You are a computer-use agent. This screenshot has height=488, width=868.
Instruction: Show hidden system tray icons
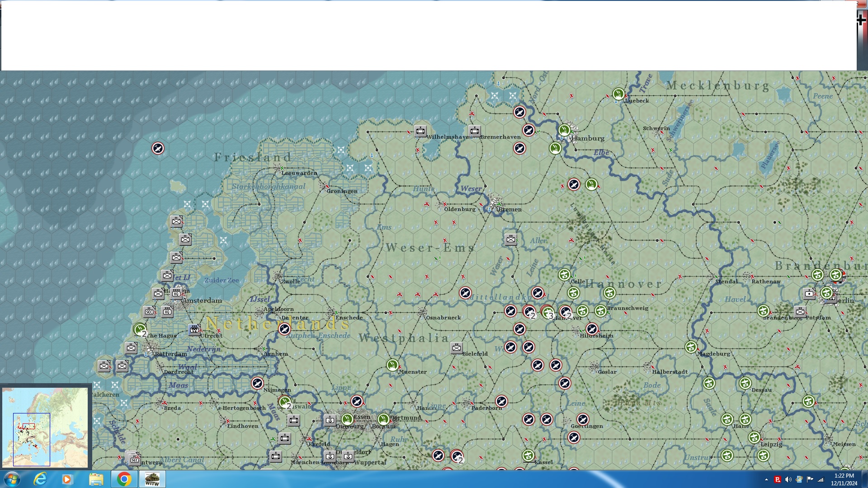pyautogui.click(x=766, y=479)
